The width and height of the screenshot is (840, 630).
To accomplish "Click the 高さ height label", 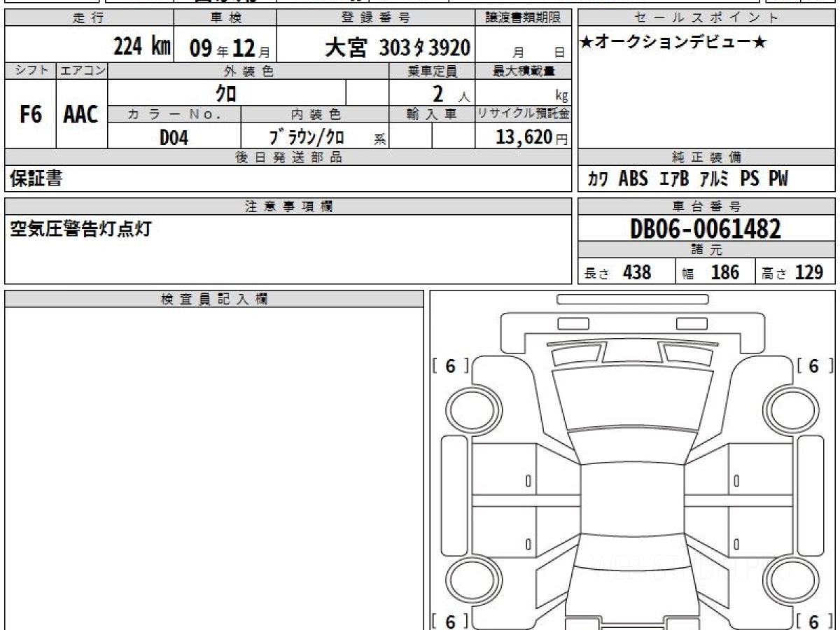I will (x=774, y=274).
